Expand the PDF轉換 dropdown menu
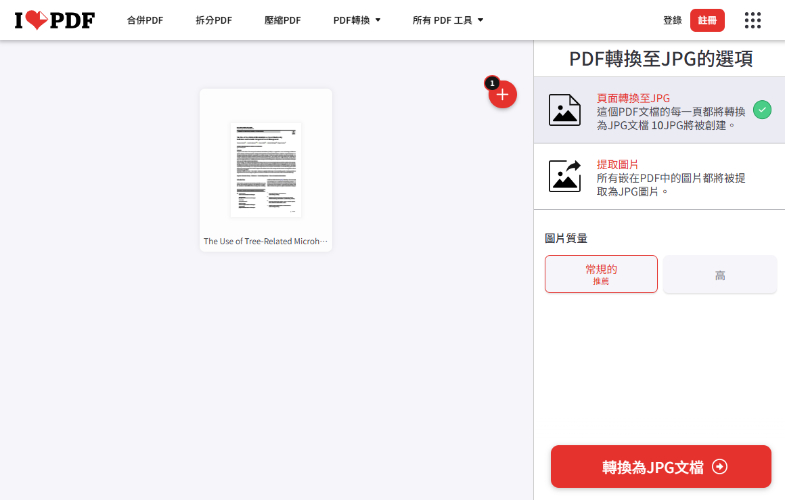The width and height of the screenshot is (785, 500). pyautogui.click(x=357, y=20)
